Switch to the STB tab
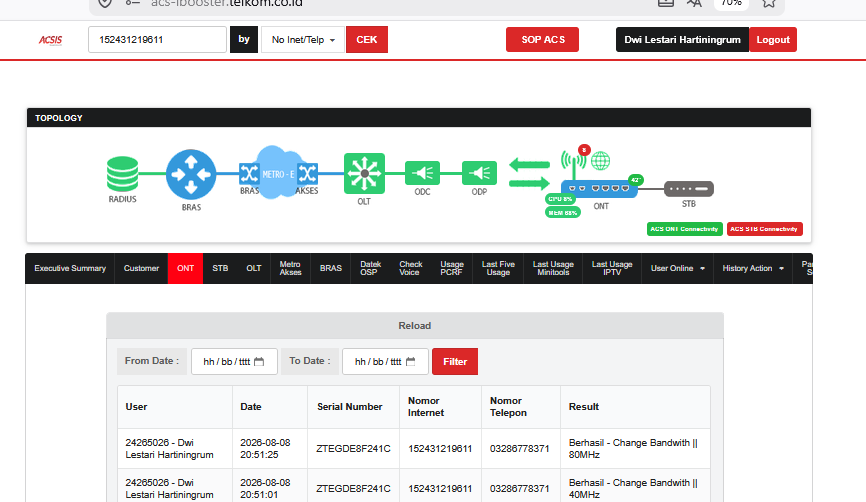866x502 pixels. [x=220, y=268]
